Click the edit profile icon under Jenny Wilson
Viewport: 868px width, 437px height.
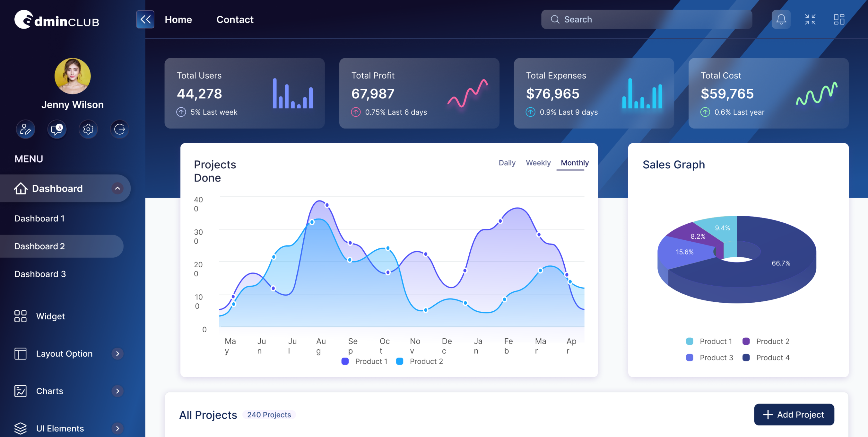point(26,129)
